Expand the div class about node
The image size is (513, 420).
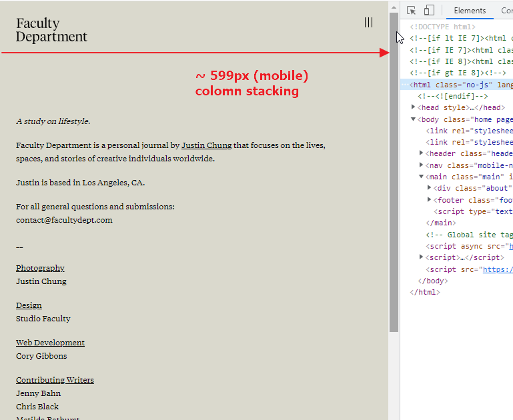[x=429, y=187]
